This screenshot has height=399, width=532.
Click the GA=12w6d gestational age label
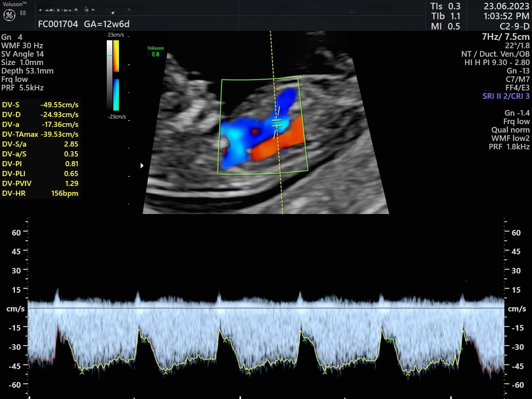(107, 24)
